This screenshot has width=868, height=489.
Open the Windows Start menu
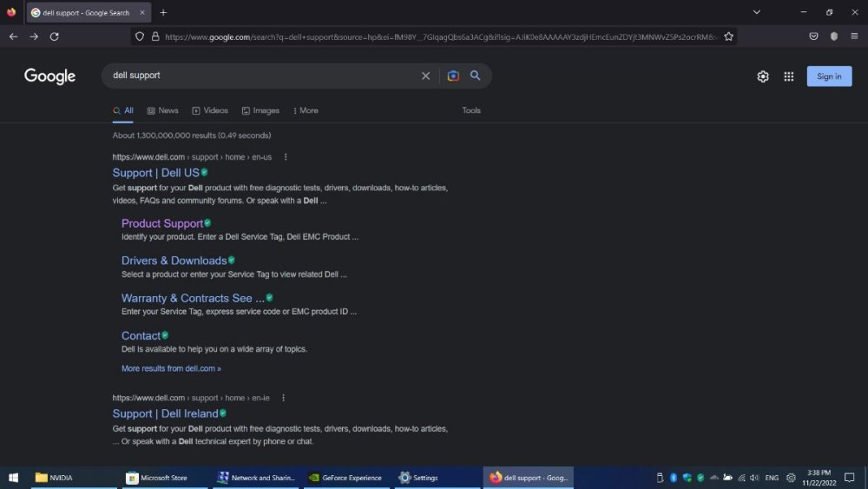pyautogui.click(x=13, y=478)
